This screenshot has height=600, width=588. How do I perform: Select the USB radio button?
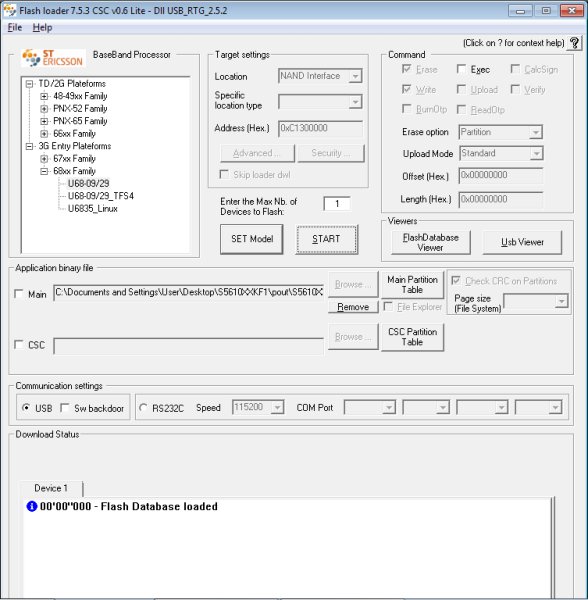coord(26,408)
